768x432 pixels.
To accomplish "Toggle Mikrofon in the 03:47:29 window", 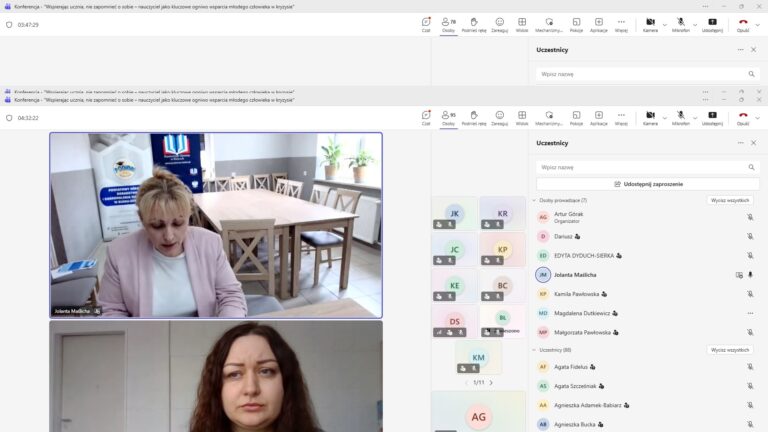I will pyautogui.click(x=681, y=25).
